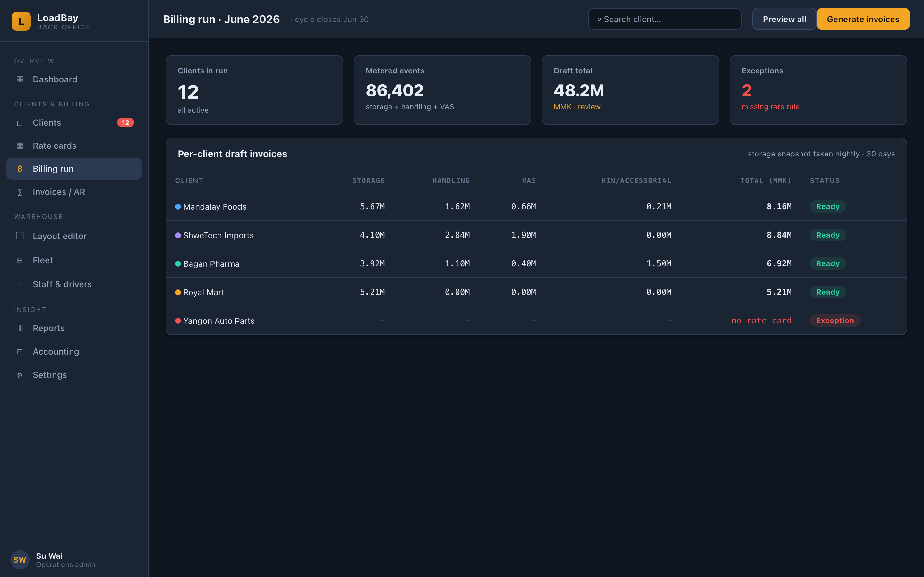Viewport: 924px width, 577px height.
Task: Open the Fleet sidebar icon
Action: coord(20,260)
